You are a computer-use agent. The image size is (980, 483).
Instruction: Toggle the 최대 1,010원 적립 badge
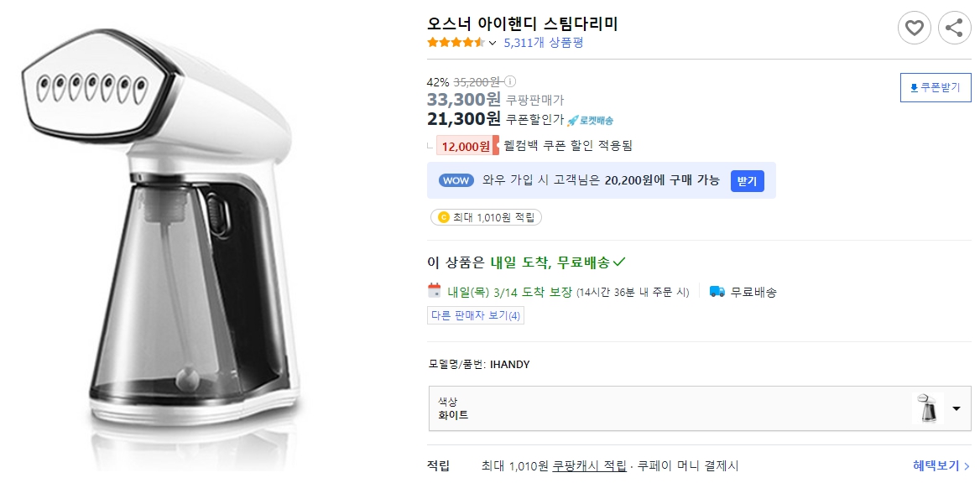[x=485, y=217]
